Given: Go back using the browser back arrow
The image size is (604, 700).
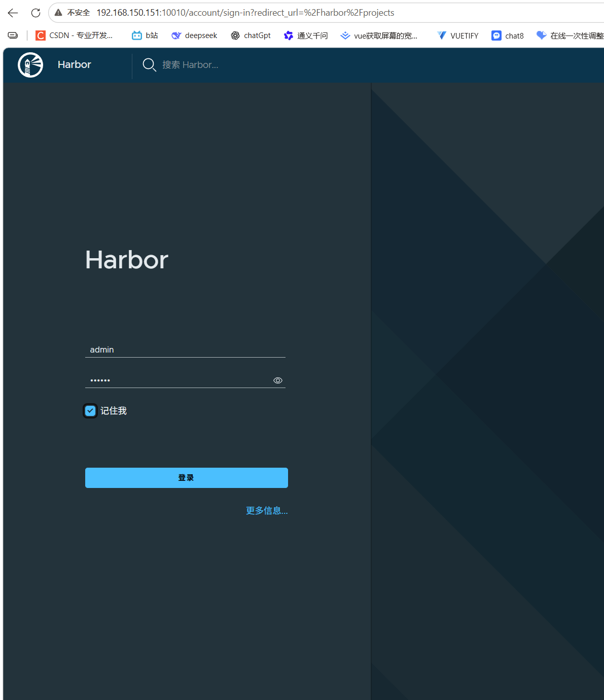Looking at the screenshot, I should coord(13,13).
